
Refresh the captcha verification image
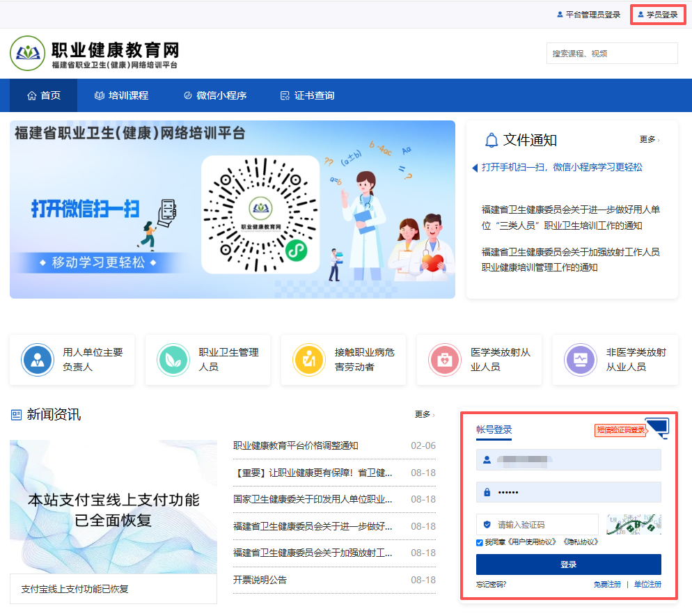[634, 524]
